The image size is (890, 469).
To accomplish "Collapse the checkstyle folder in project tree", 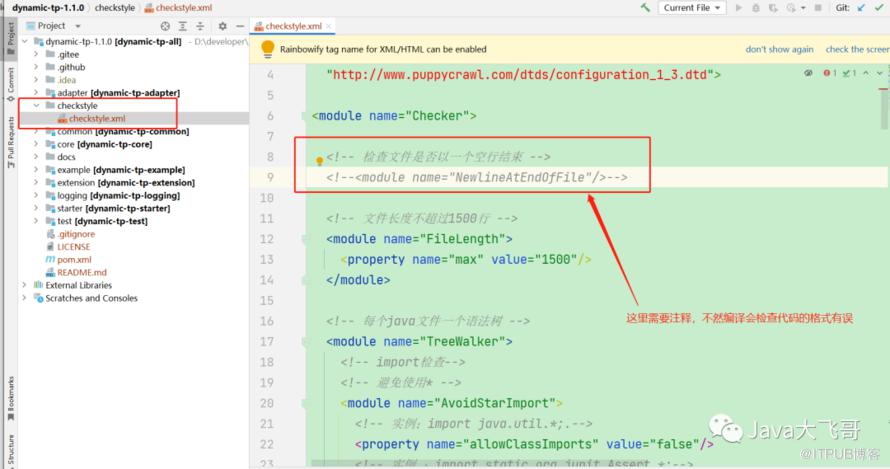I will click(x=37, y=106).
